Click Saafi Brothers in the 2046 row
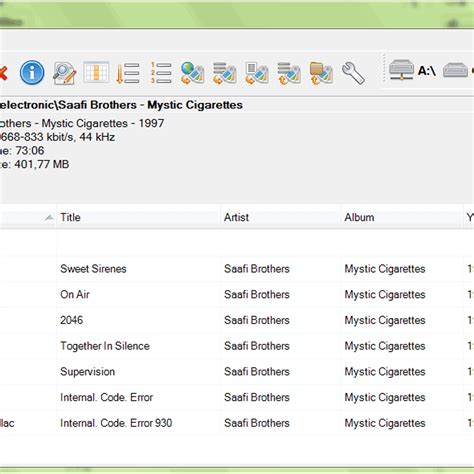Image resolution: width=474 pixels, height=474 pixels. [257, 320]
